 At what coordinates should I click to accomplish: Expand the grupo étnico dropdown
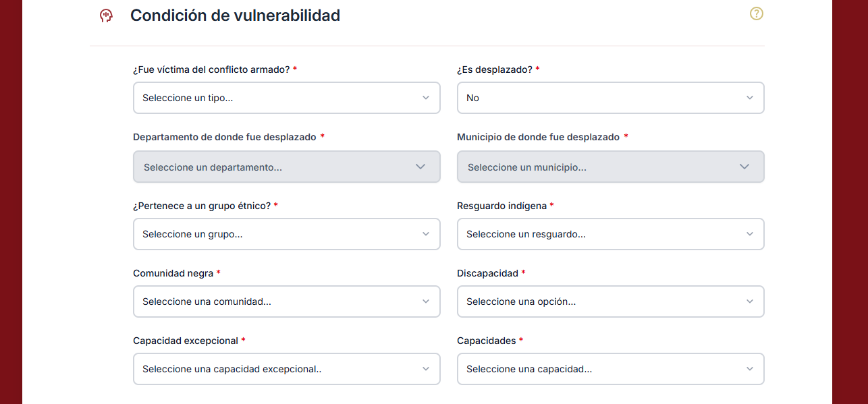click(x=287, y=234)
